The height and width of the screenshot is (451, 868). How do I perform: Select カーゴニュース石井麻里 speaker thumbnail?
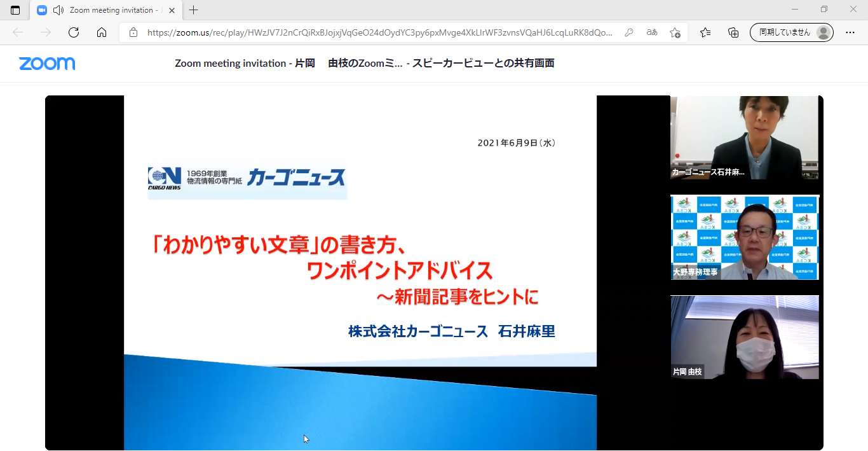(x=745, y=137)
